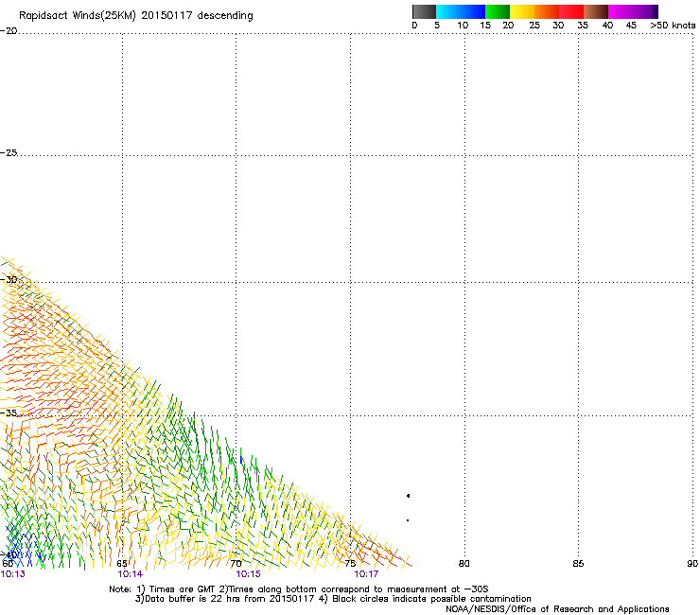This screenshot has width=700, height=615.
Task: Click the green 15-20 knots color segment
Action: 498,11
